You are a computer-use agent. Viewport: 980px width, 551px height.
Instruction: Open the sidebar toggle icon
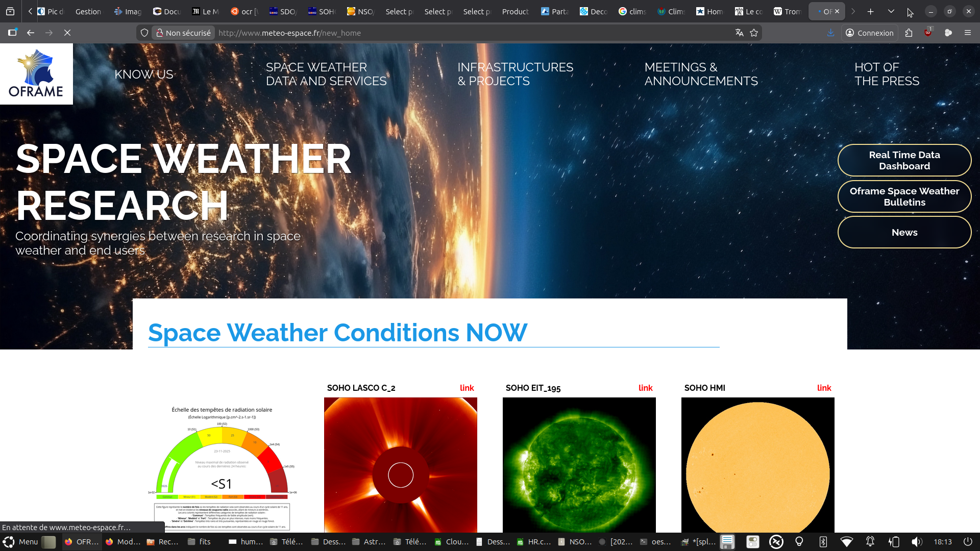(12, 33)
